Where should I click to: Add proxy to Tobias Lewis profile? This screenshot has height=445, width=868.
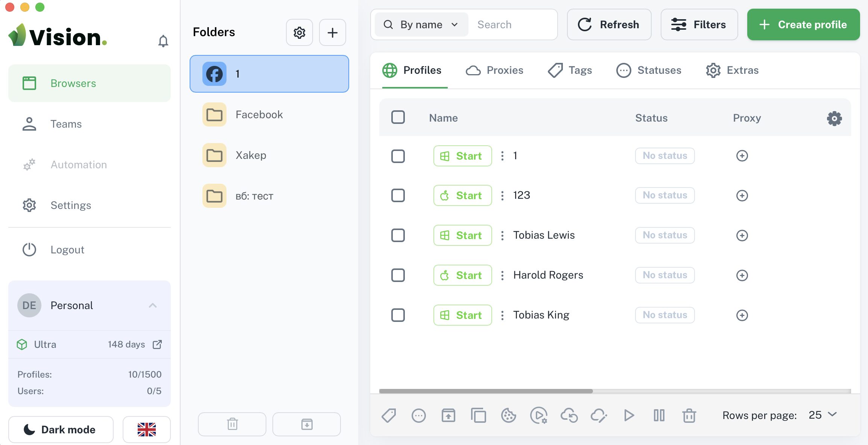tap(742, 236)
